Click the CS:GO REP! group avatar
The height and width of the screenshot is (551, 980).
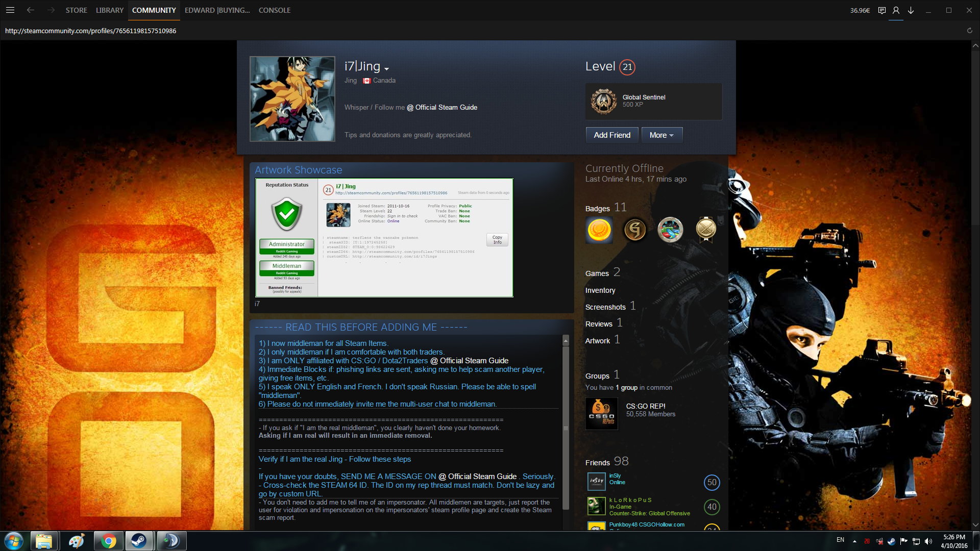[601, 414]
